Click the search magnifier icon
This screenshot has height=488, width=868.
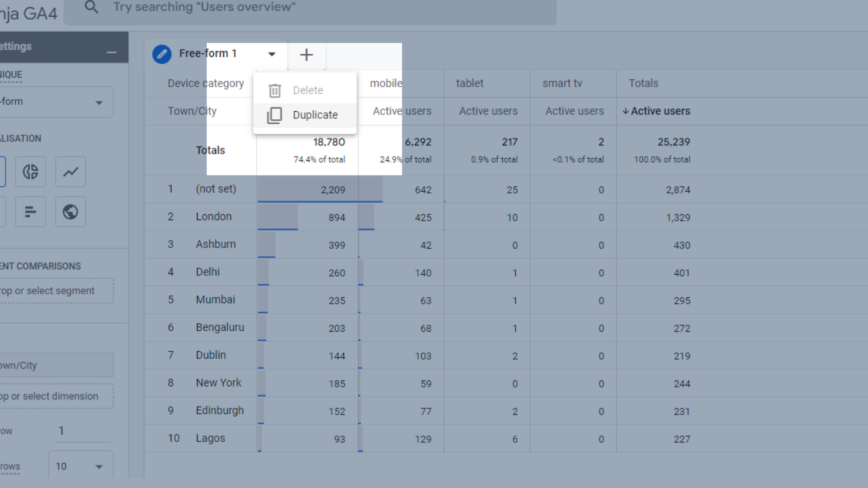coord(91,7)
